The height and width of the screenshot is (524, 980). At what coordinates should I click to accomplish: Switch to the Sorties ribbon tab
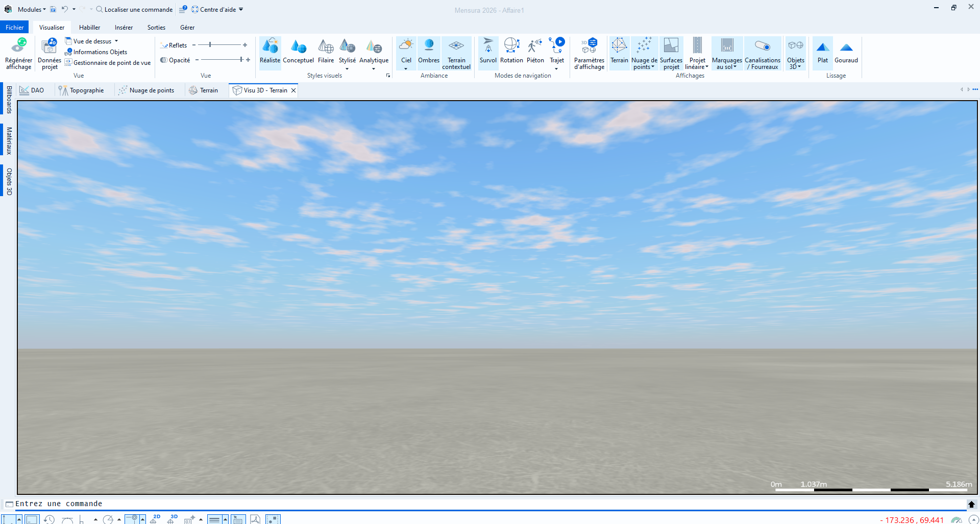156,27
